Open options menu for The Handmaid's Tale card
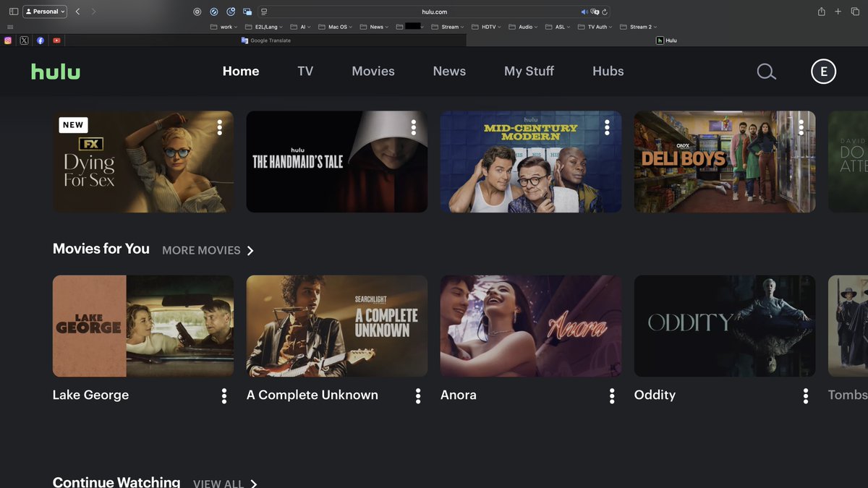 point(413,127)
